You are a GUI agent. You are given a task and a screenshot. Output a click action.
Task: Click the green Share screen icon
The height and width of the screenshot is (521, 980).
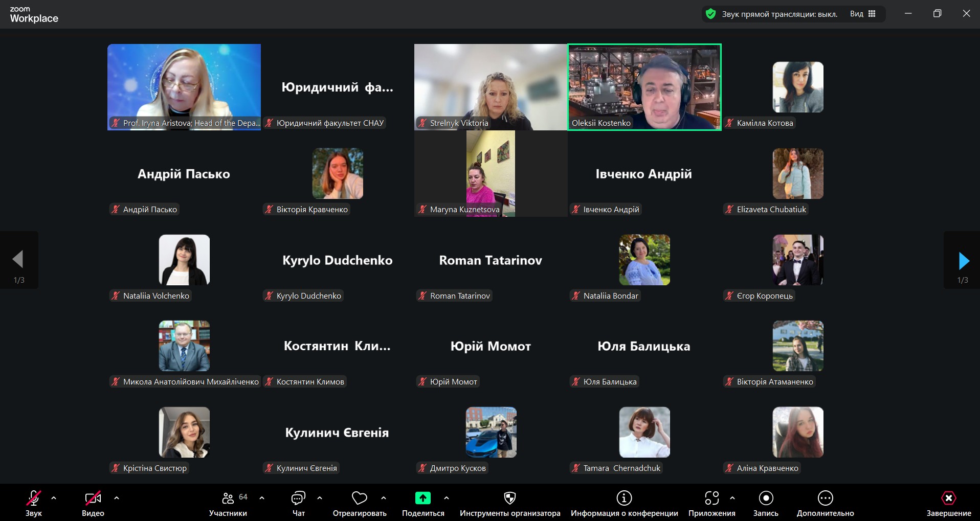[422, 499]
